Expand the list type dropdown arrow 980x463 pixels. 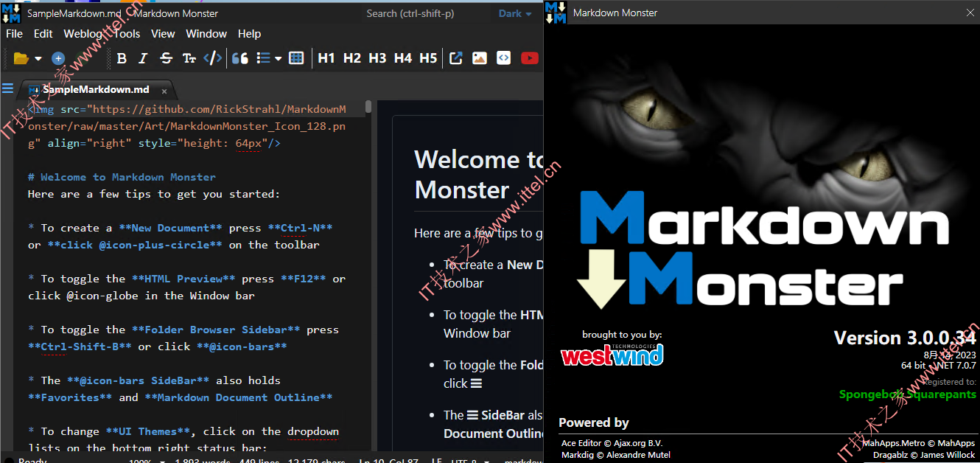tap(279, 59)
